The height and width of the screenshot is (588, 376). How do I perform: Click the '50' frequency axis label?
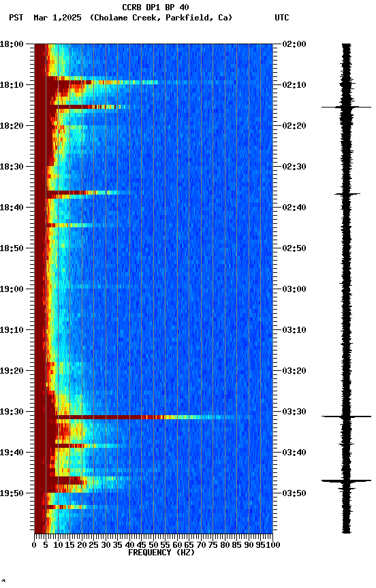click(x=153, y=546)
